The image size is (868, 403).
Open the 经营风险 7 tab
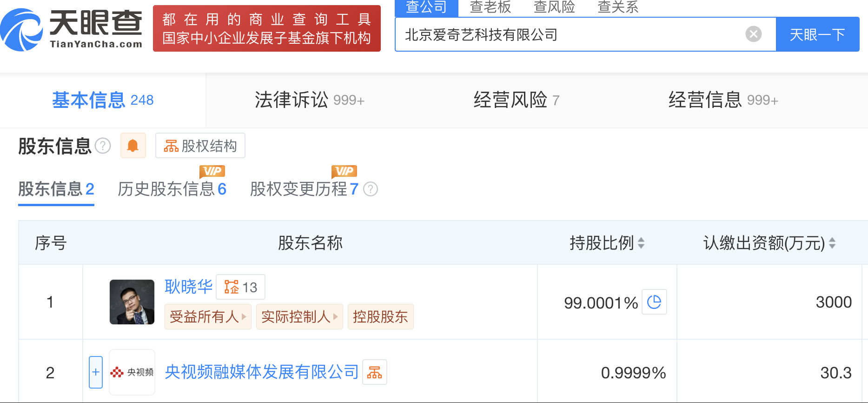tap(517, 100)
